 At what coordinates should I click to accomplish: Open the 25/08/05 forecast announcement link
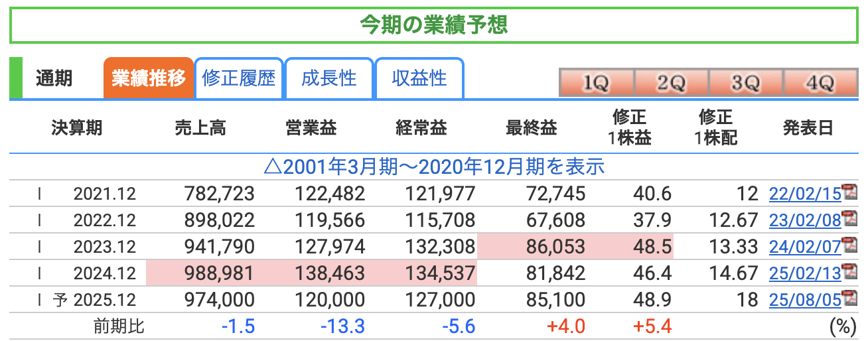pyautogui.click(x=804, y=300)
